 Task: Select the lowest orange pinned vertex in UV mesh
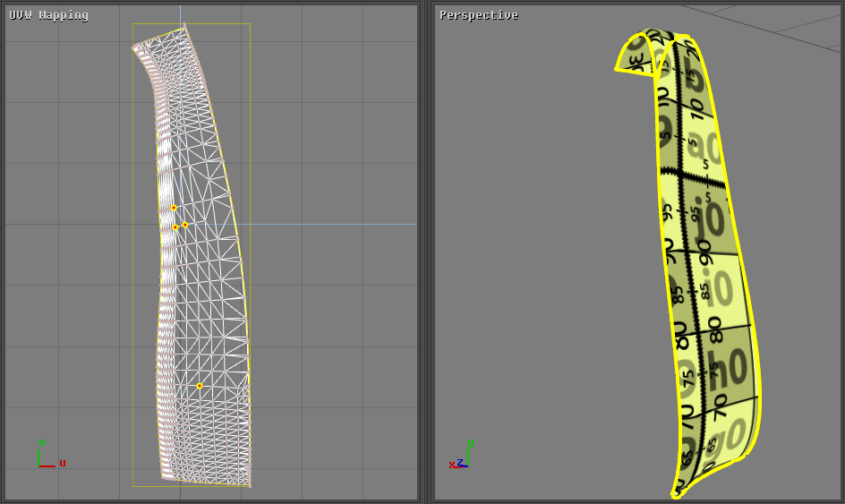point(200,386)
